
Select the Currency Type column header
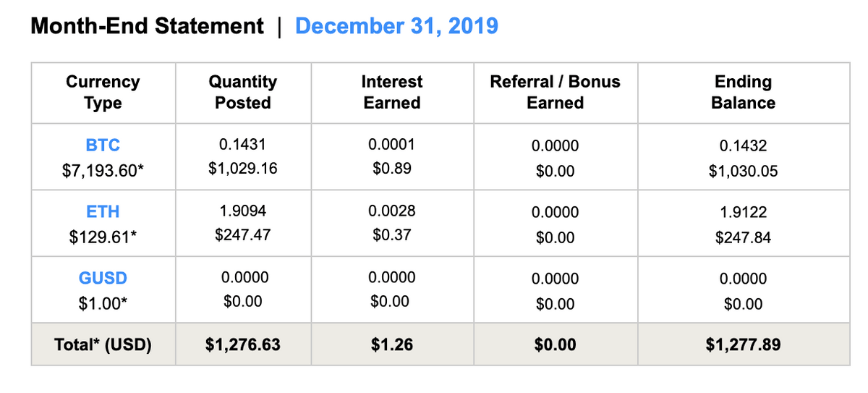point(103,93)
